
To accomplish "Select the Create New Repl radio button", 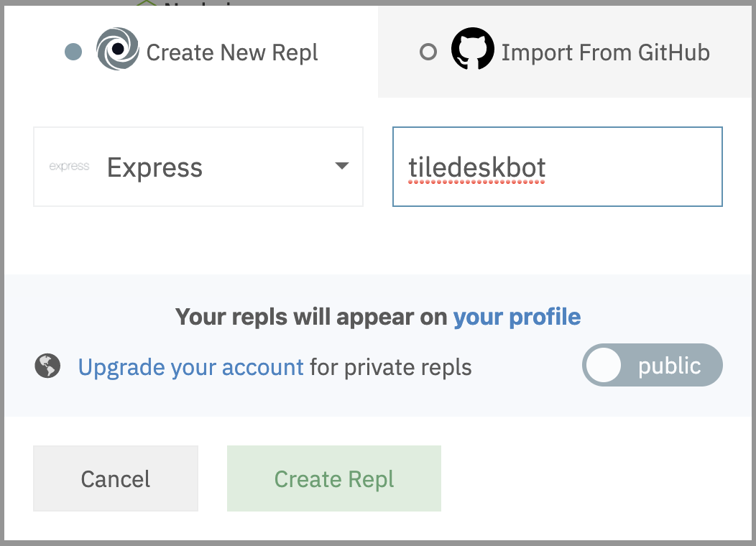I will 73,52.
